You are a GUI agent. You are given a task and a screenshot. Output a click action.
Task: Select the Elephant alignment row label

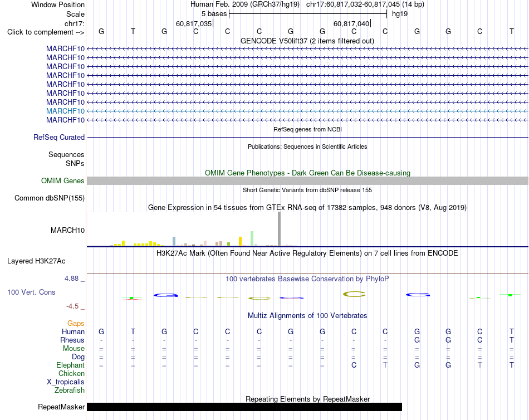click(71, 365)
